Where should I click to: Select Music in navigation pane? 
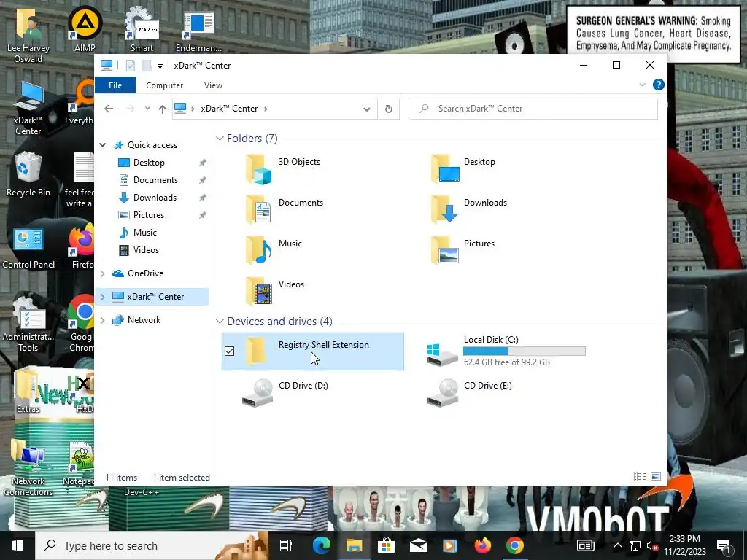(x=145, y=233)
